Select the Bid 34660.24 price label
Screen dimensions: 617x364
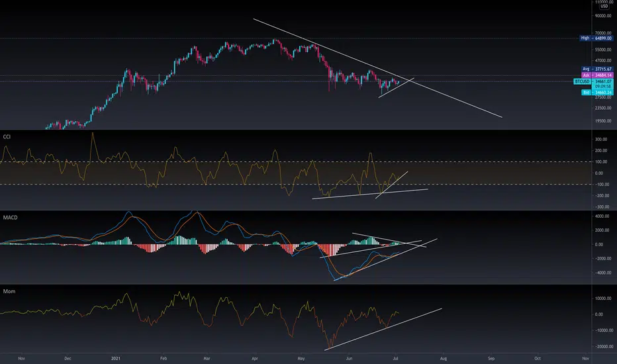tap(597, 93)
